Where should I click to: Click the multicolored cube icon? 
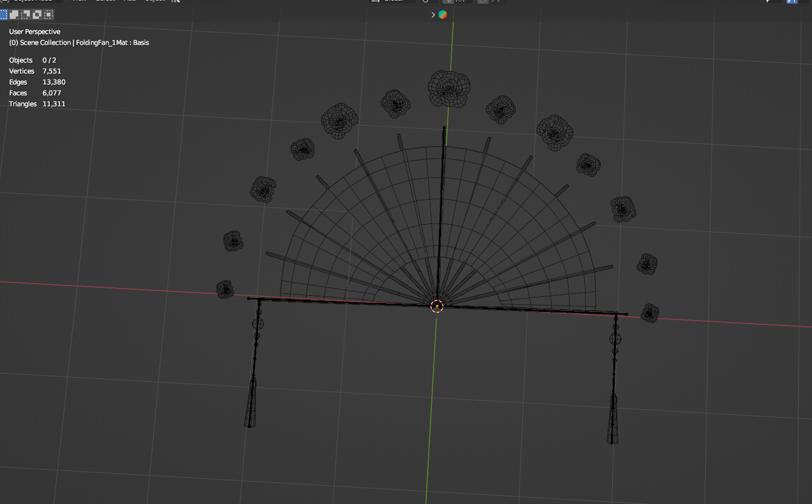click(x=443, y=15)
